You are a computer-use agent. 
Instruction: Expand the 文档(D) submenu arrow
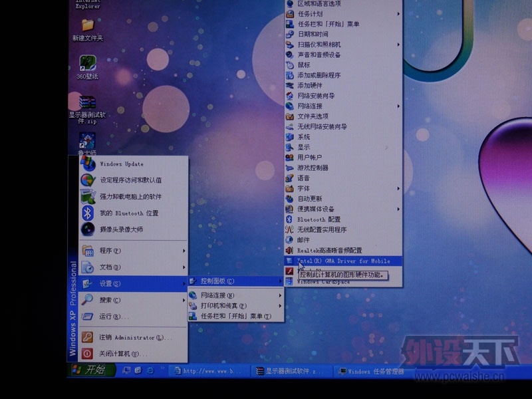(184, 267)
